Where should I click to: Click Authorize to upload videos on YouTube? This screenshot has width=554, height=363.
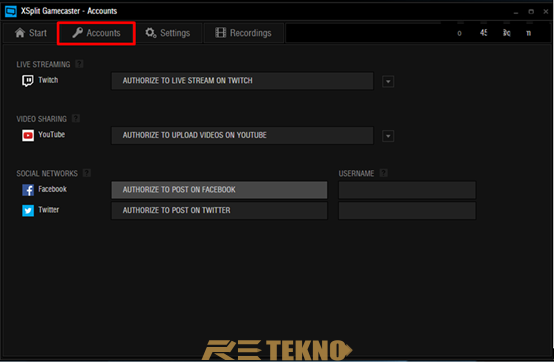242,135
